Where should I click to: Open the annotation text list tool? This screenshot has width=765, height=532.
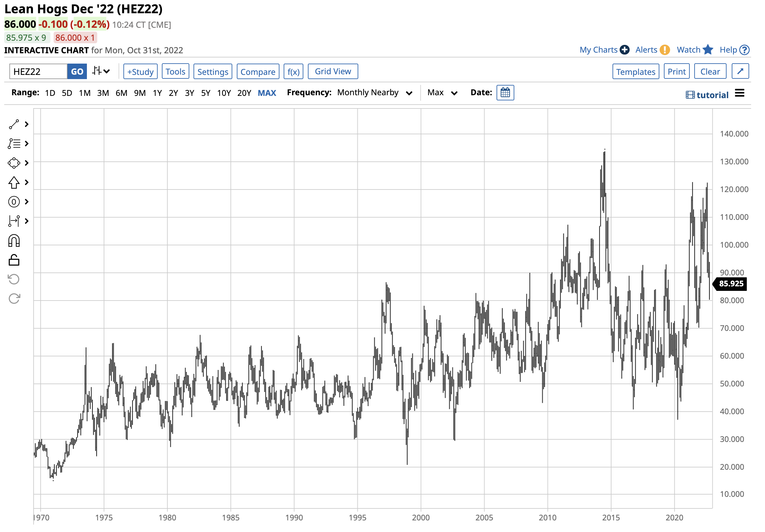(14, 144)
